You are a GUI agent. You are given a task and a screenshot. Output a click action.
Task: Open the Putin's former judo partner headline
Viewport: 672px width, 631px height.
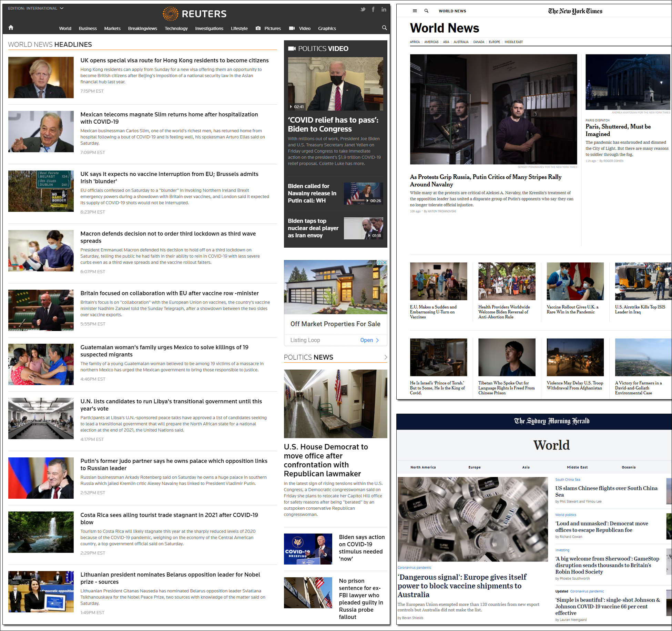tap(174, 464)
